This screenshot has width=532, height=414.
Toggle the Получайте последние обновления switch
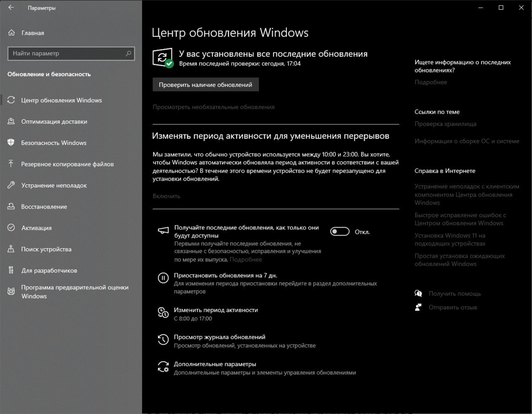340,232
